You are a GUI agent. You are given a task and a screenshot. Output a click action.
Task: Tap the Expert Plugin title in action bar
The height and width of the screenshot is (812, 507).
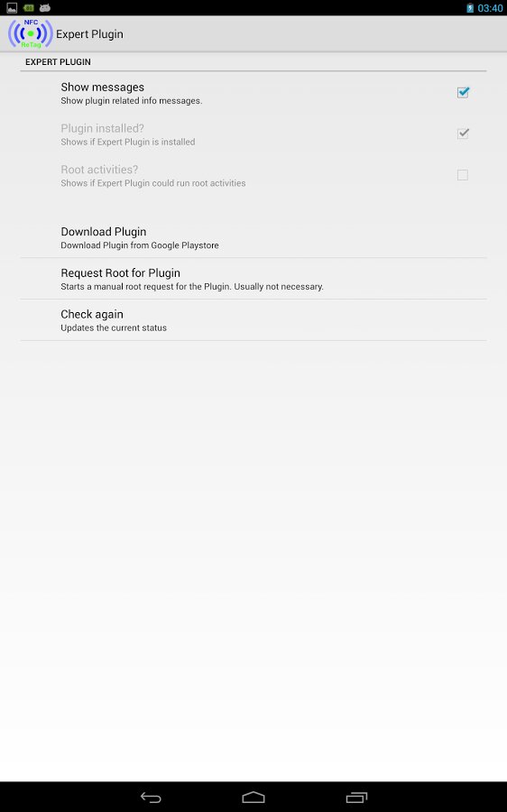[x=89, y=34]
